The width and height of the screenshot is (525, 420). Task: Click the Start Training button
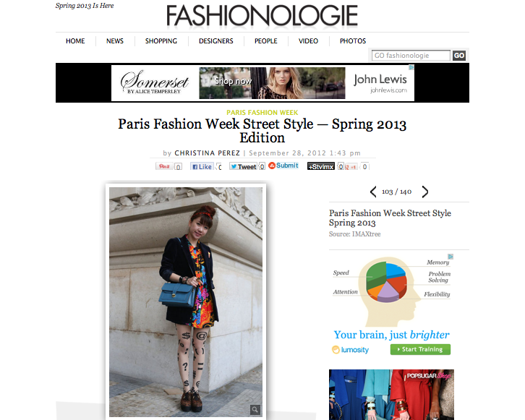[x=420, y=349]
